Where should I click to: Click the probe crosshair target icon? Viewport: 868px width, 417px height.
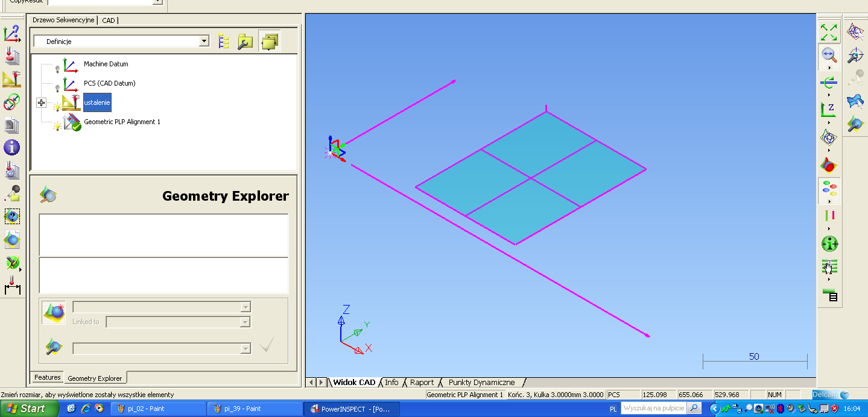coord(855,55)
